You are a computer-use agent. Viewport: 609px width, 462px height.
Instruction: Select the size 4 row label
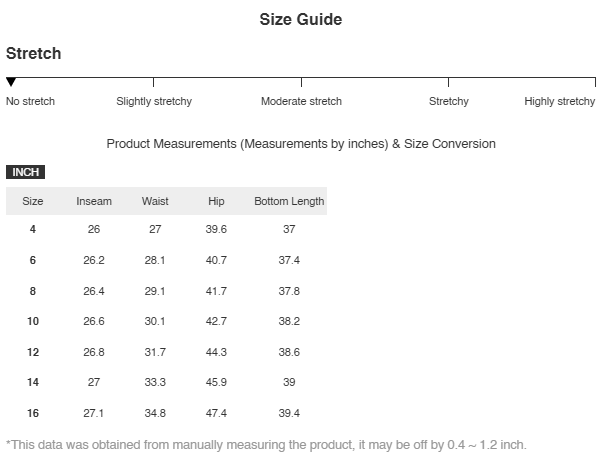(x=33, y=229)
